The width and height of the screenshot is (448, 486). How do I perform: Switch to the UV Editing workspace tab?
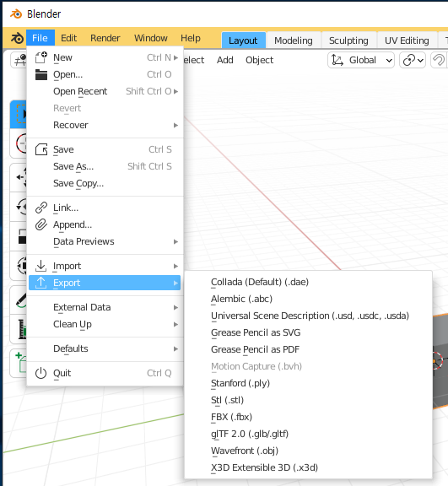pos(407,40)
